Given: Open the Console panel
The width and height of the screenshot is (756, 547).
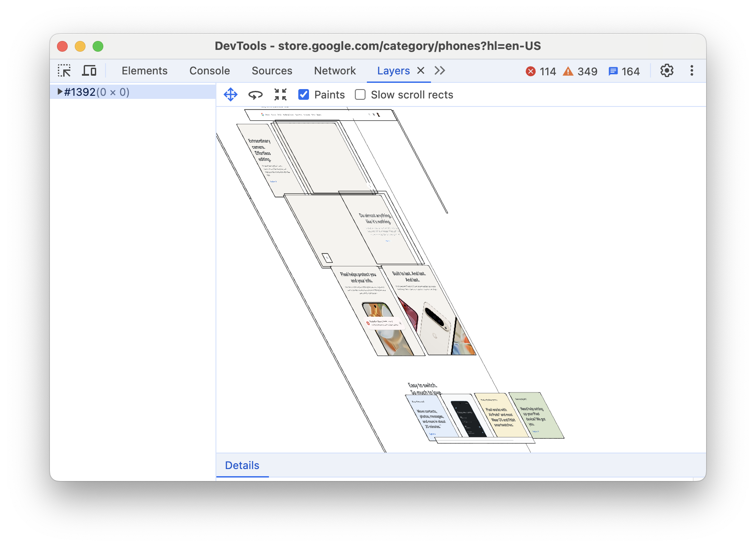Looking at the screenshot, I should click(210, 70).
